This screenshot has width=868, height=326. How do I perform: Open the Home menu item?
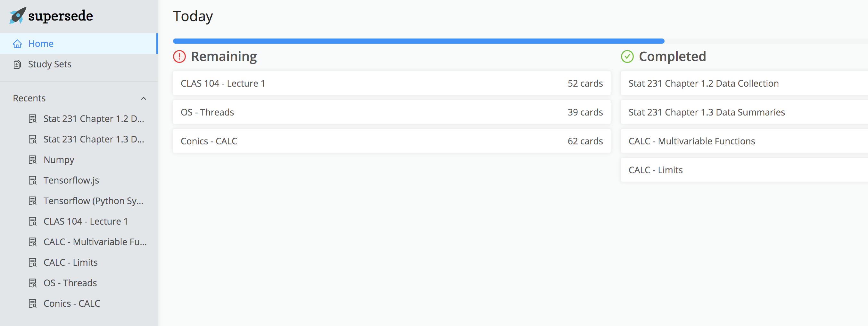pyautogui.click(x=41, y=44)
